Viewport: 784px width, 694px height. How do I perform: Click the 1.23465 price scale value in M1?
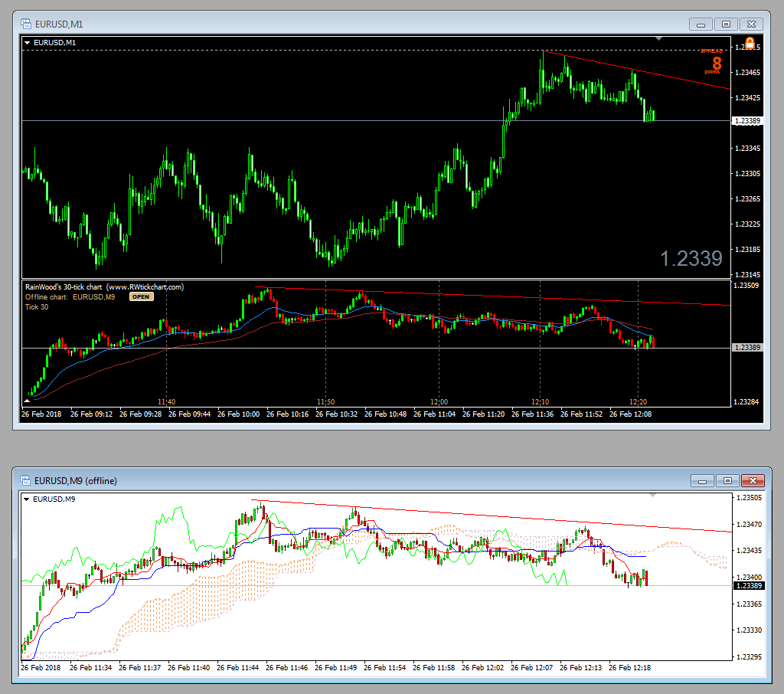pyautogui.click(x=747, y=73)
